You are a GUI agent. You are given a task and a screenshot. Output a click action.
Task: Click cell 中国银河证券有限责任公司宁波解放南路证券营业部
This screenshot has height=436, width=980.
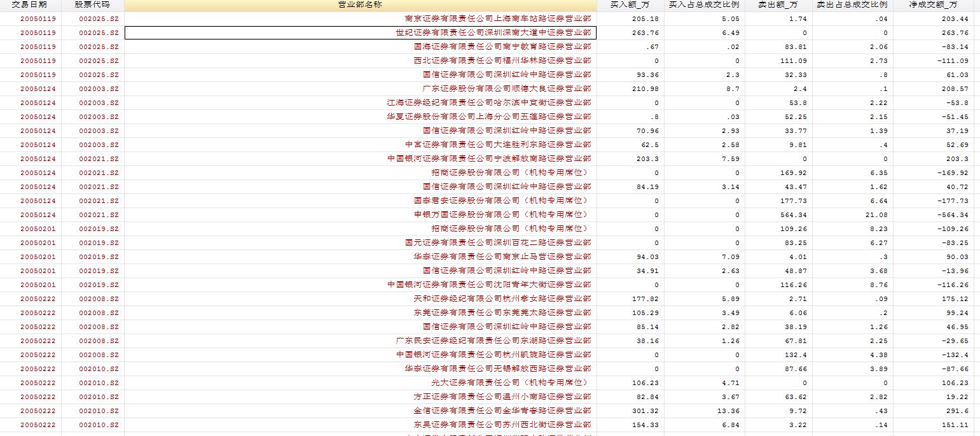pos(361,158)
